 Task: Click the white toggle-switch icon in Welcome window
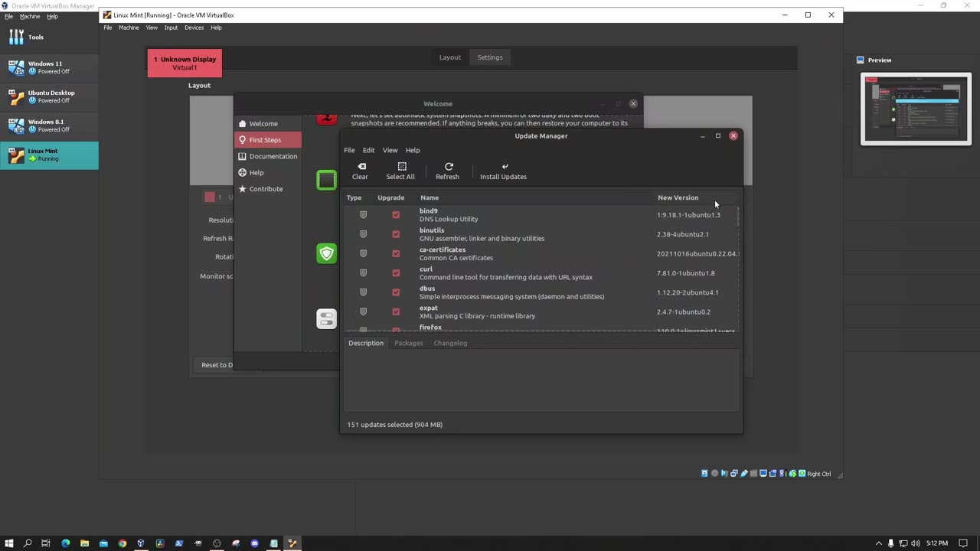click(x=327, y=318)
